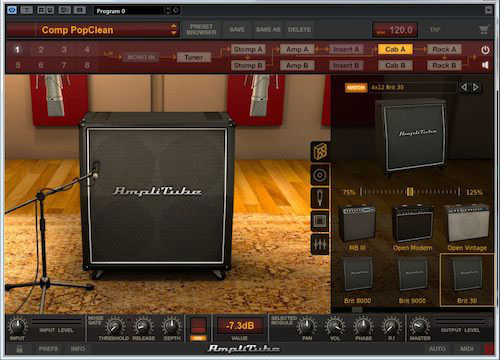Select preset slot 2

click(41, 50)
